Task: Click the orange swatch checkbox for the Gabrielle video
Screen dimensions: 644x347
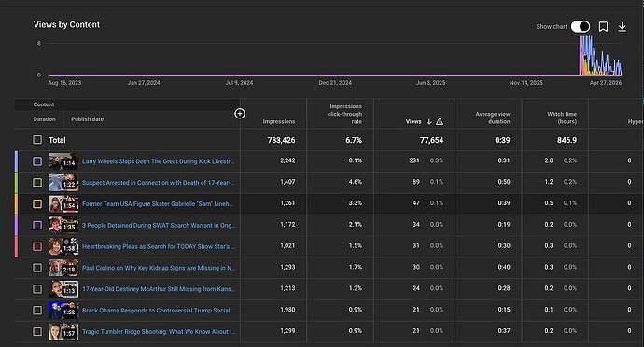Action: coord(37,203)
